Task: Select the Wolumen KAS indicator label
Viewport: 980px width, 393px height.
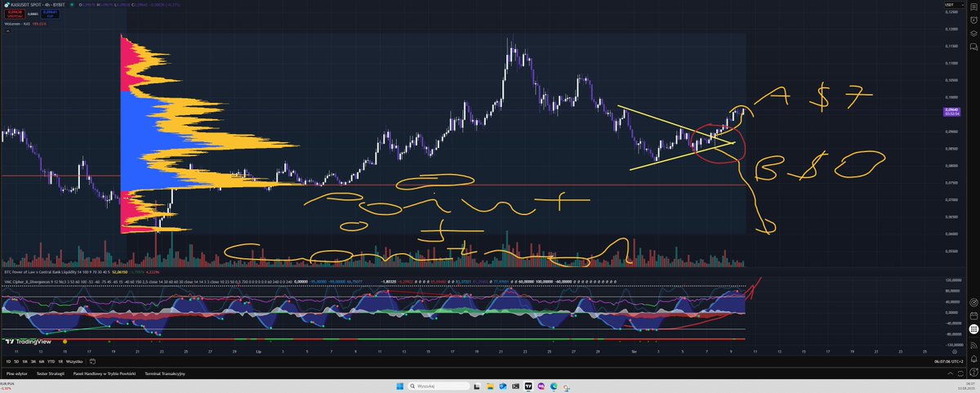Action: tap(17, 24)
